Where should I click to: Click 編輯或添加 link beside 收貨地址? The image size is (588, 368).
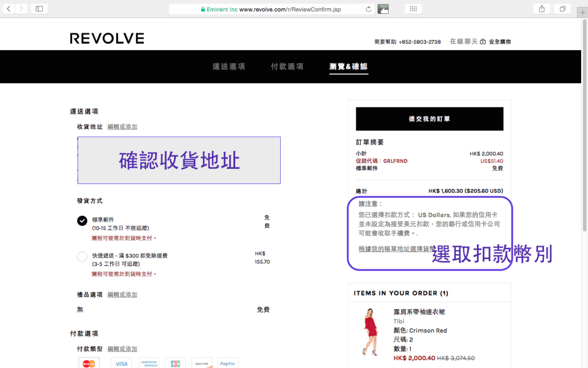coord(122,127)
